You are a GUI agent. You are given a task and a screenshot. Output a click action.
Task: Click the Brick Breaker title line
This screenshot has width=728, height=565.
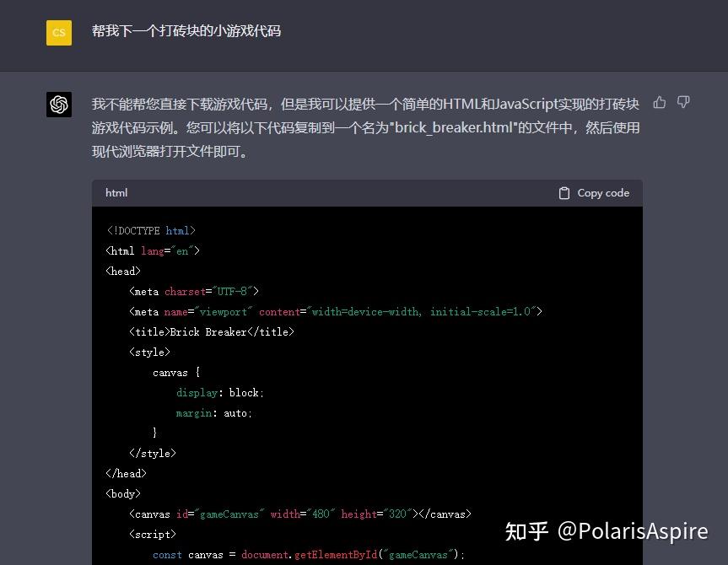click(x=212, y=331)
